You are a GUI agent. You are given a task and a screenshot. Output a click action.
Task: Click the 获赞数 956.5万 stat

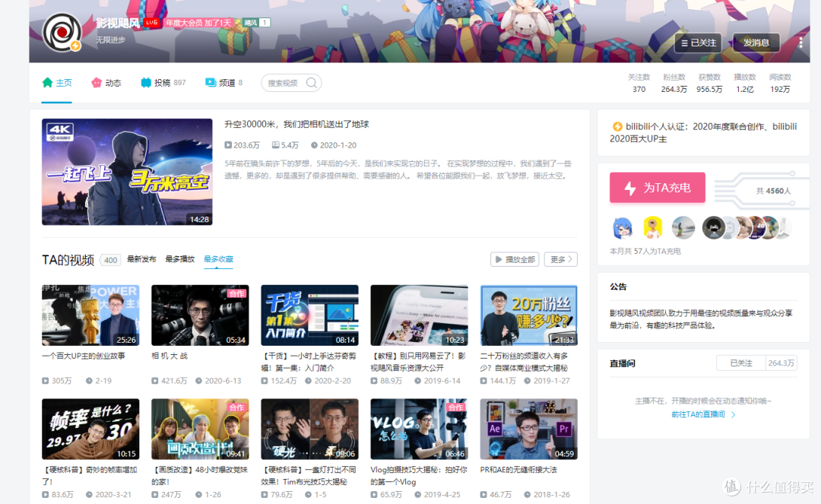[709, 83]
